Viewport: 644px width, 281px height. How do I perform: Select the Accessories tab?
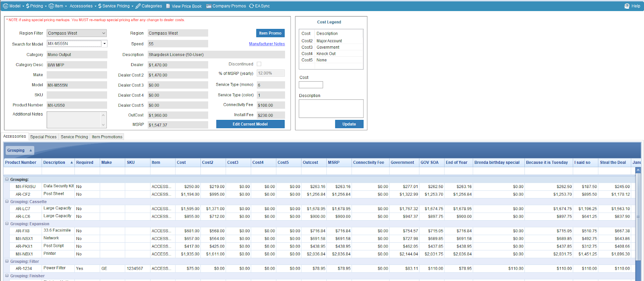coord(14,136)
